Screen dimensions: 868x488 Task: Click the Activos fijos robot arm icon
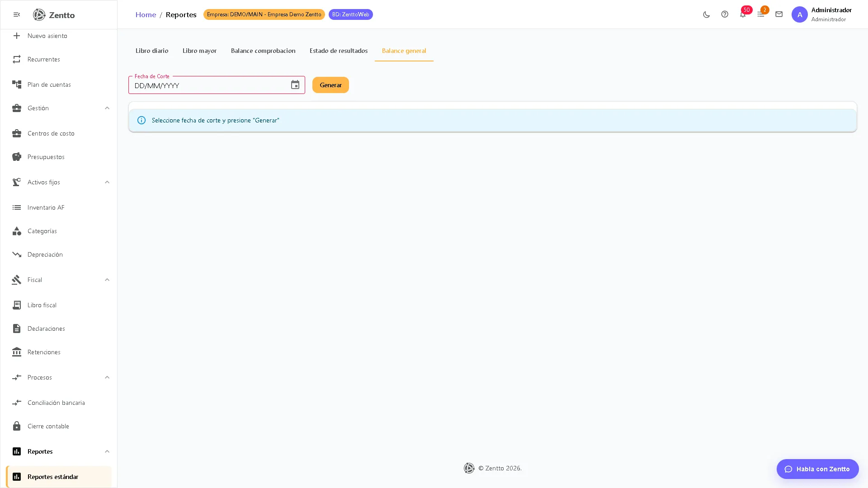[x=17, y=182]
